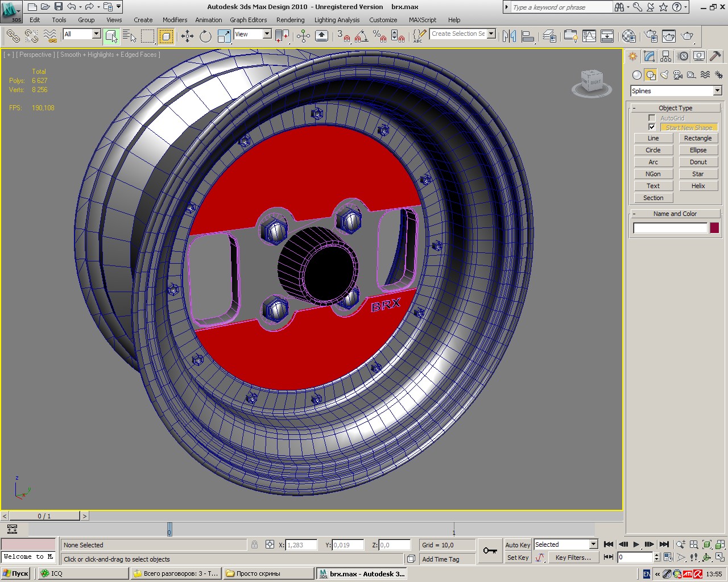Activate Select and Move tool
The height and width of the screenshot is (582, 728).
coord(187,36)
